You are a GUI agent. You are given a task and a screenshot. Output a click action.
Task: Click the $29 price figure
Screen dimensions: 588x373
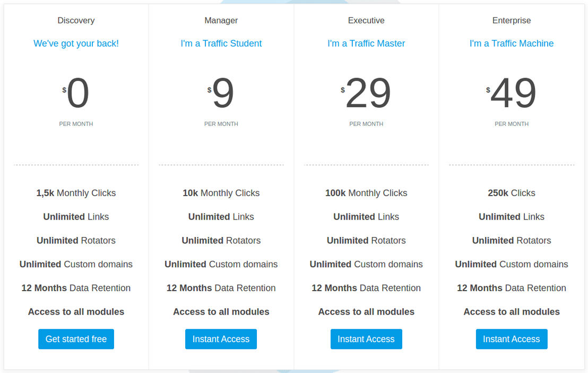point(366,93)
